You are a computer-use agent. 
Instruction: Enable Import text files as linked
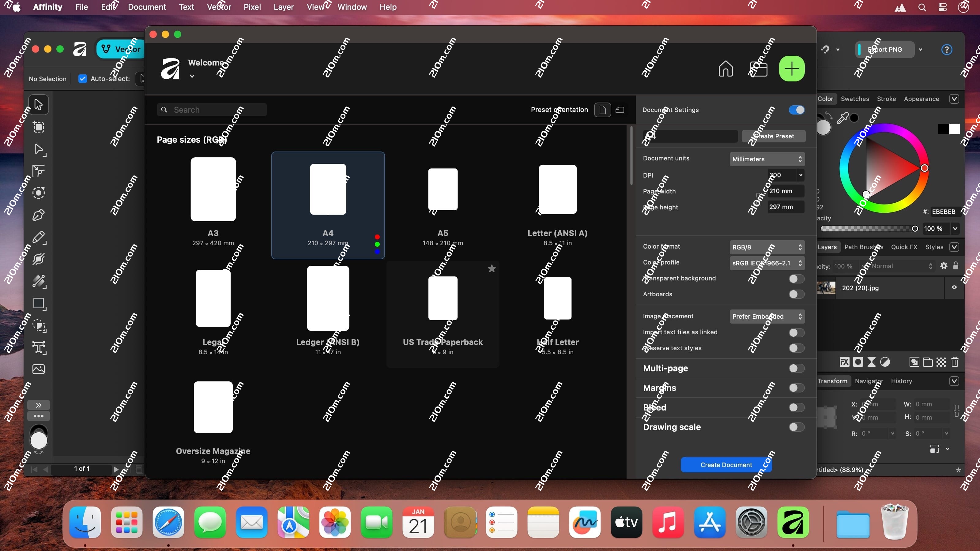tap(796, 333)
